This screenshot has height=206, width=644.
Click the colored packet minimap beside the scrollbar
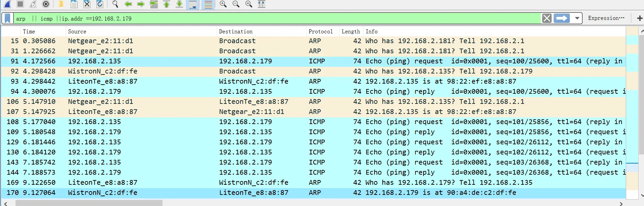coord(632,113)
